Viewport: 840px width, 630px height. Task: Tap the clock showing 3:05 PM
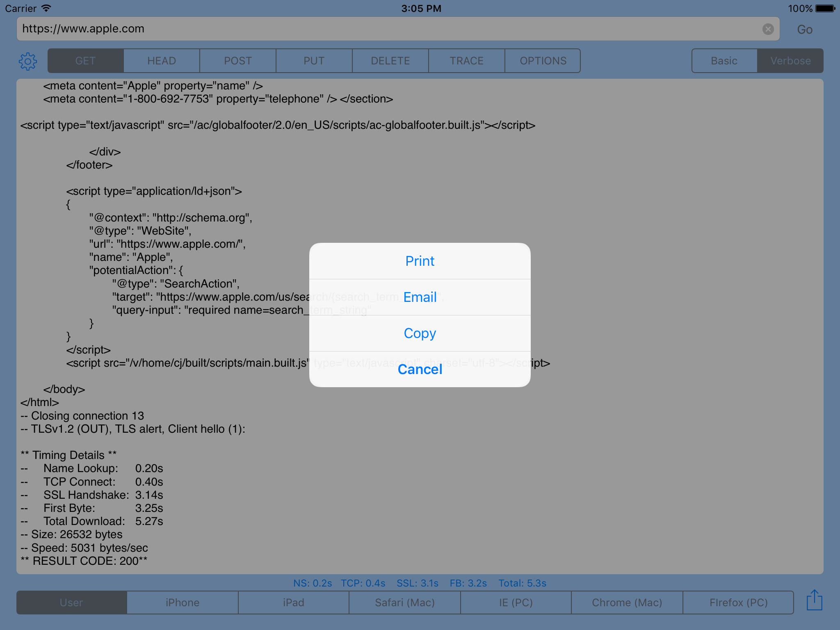[x=421, y=8]
